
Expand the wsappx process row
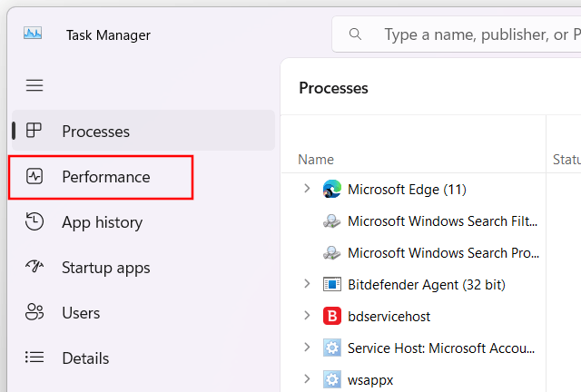click(x=307, y=379)
